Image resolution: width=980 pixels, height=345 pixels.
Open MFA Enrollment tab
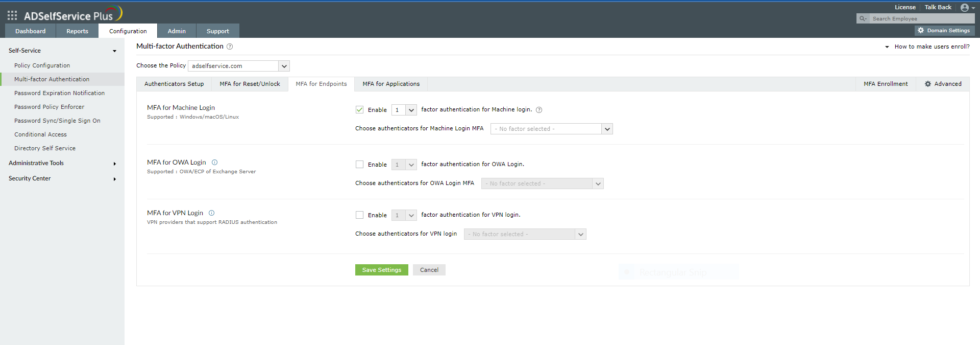[x=886, y=84]
